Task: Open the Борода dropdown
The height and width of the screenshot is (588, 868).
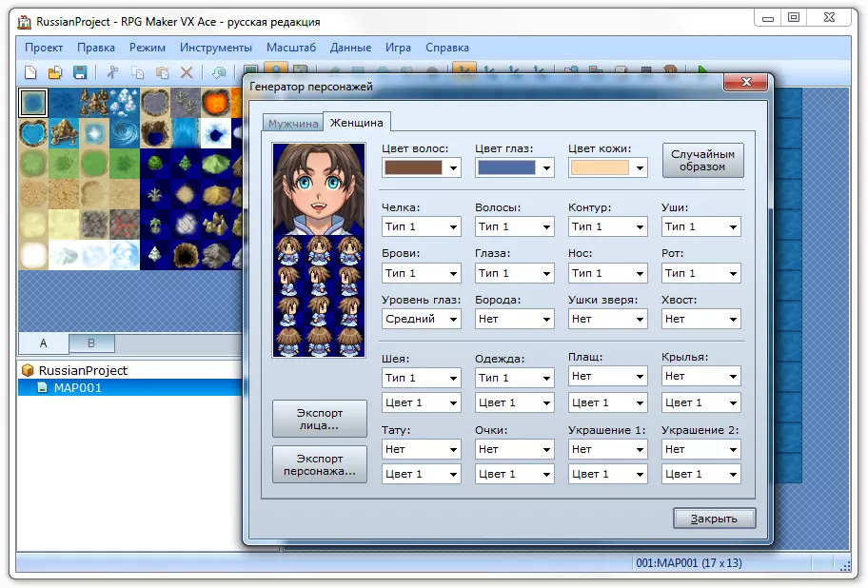Action: pos(514,319)
